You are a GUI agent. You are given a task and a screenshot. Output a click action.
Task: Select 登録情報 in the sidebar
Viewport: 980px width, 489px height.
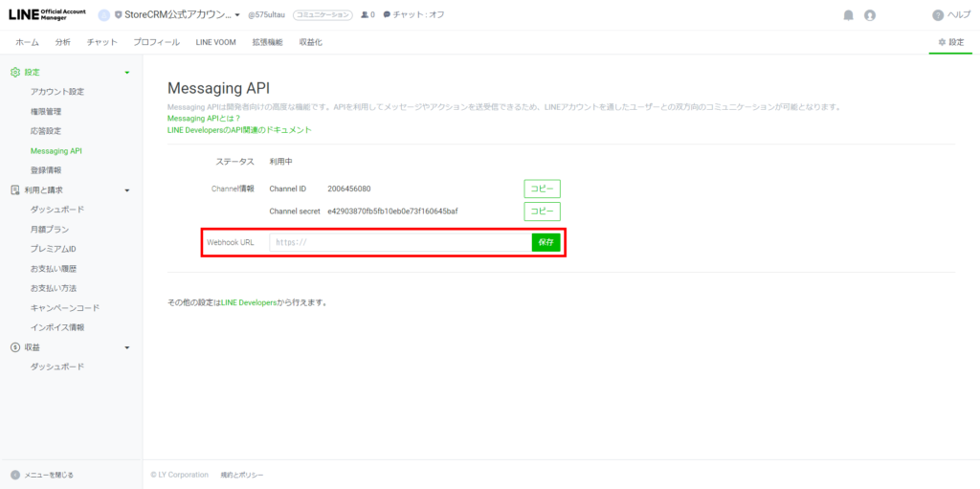click(x=46, y=170)
